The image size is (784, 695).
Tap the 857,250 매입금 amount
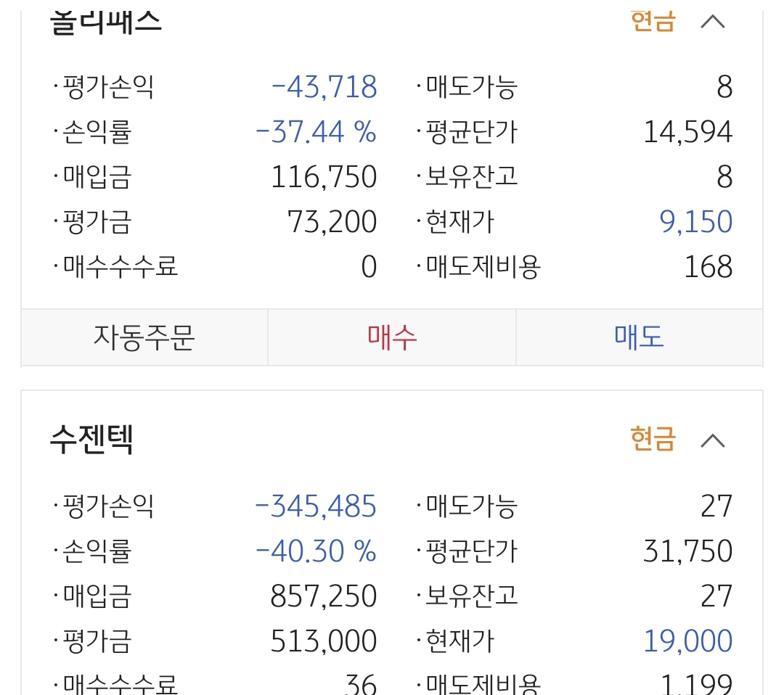[324, 596]
